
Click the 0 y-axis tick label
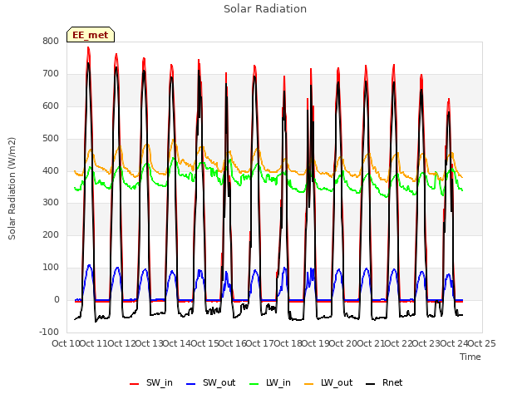(57, 299)
